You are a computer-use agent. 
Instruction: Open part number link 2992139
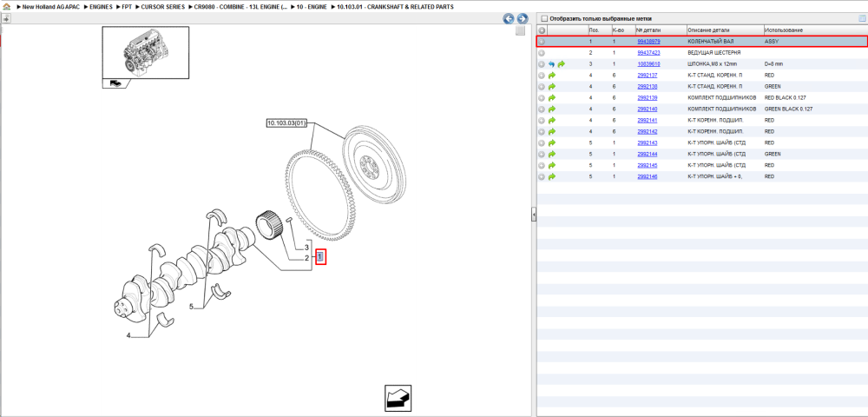[x=648, y=98]
